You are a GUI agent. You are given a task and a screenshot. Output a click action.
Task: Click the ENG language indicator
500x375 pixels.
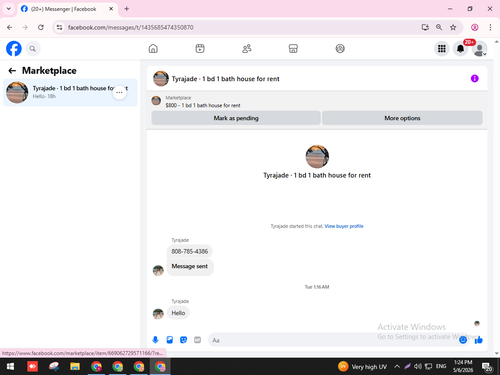pos(441,367)
